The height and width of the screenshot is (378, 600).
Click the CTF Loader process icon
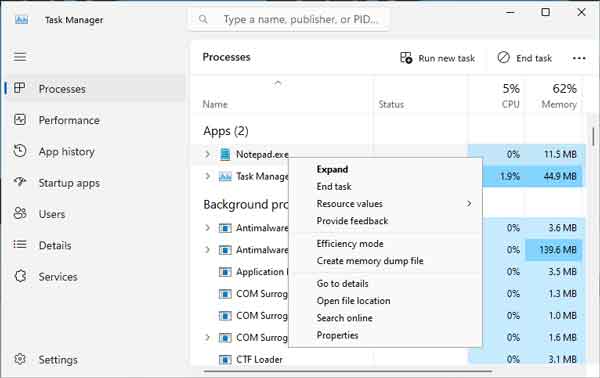click(x=225, y=360)
